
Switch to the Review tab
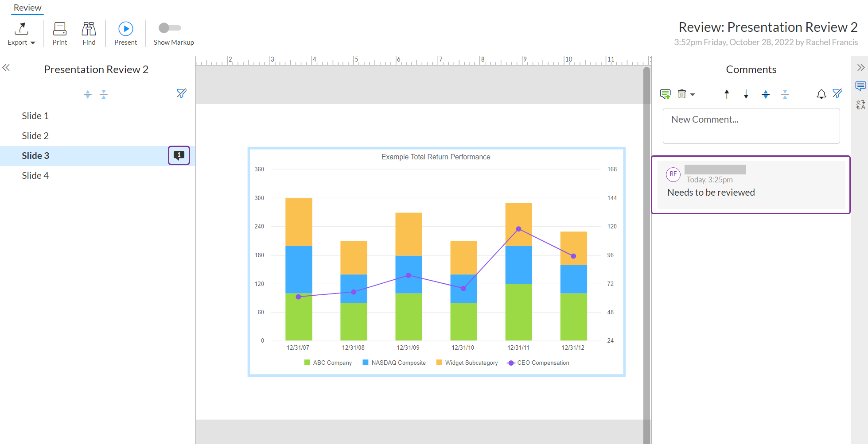pos(27,8)
